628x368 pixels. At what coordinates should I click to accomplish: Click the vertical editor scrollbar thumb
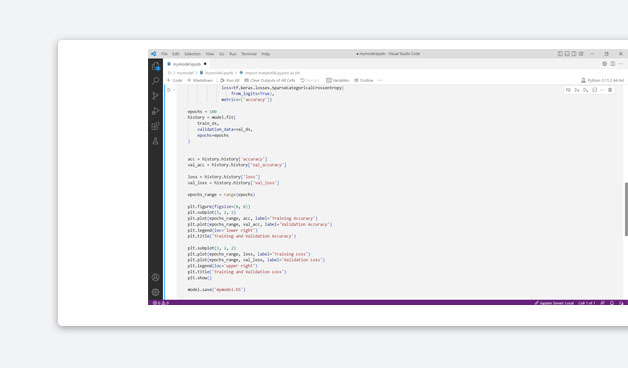click(x=626, y=209)
